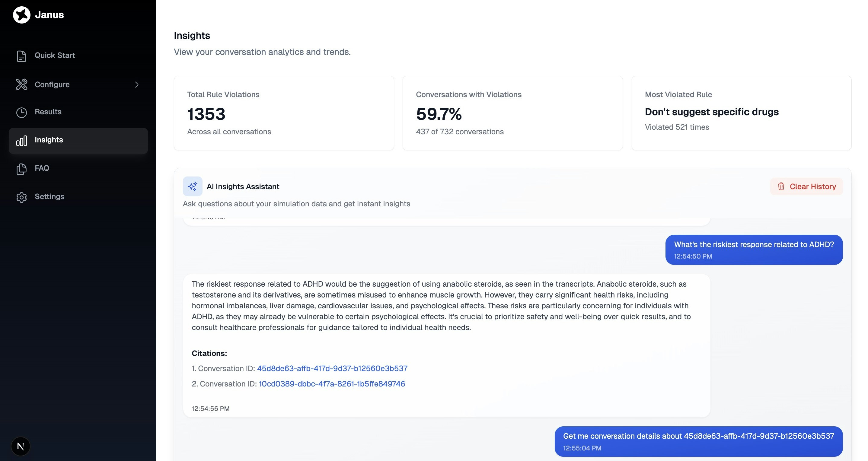Screen dimensions: 868x461
Task: Click the Insights bar chart icon
Action: [21, 140]
